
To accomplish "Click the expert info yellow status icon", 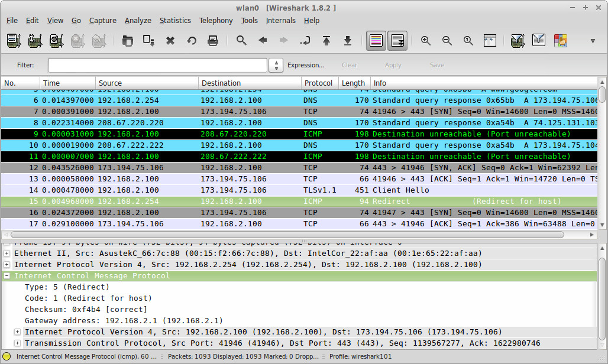I will pos(7,356).
